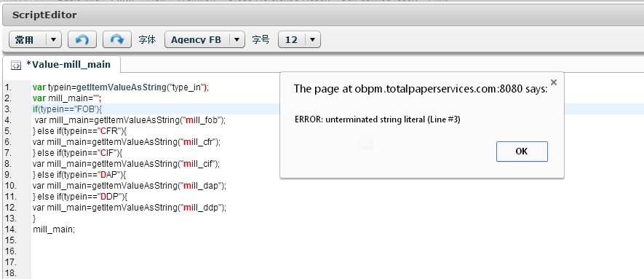This screenshot has height=279, width=644.
Task: Open the 常用 dropdown arrow
Action: point(54,39)
